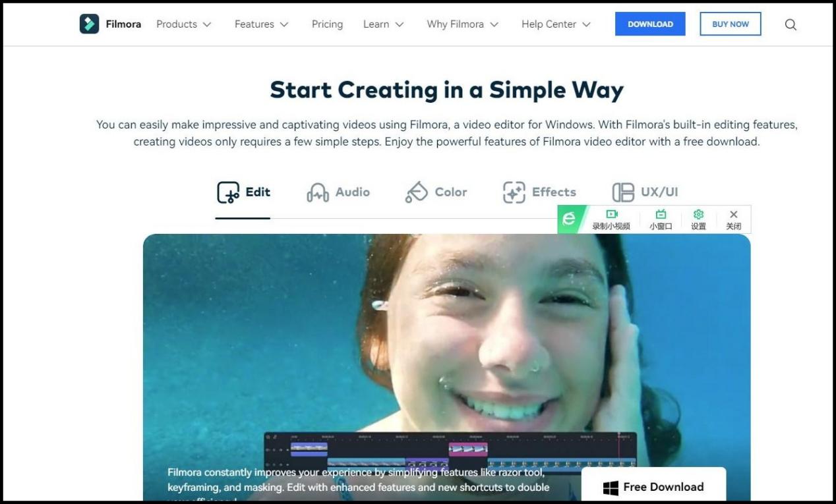Click the Edit tab scissors icon
836x504 pixels.
[228, 192]
